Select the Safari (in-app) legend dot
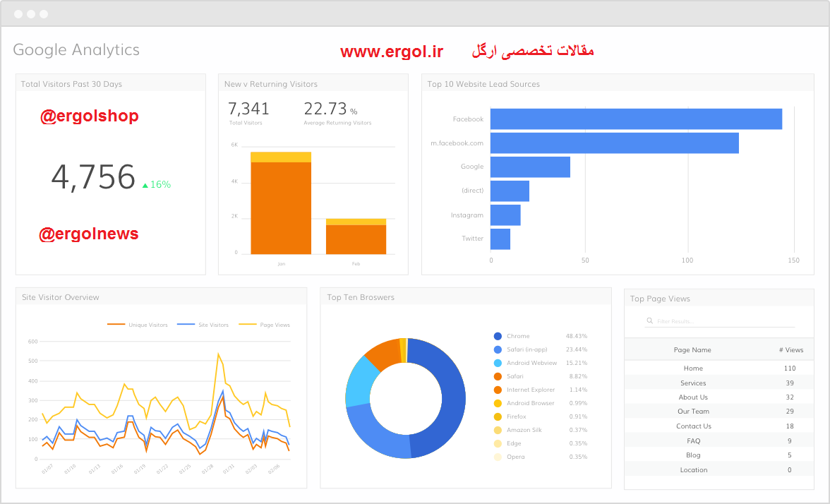 (x=498, y=349)
